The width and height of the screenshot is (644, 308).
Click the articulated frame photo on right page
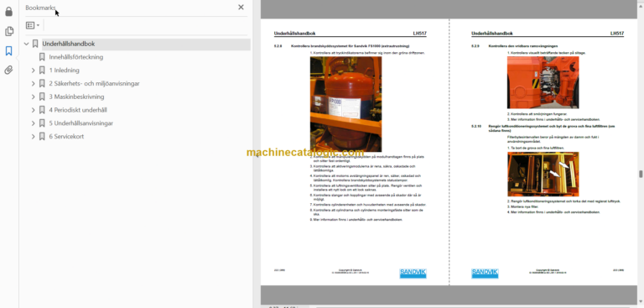click(543, 82)
